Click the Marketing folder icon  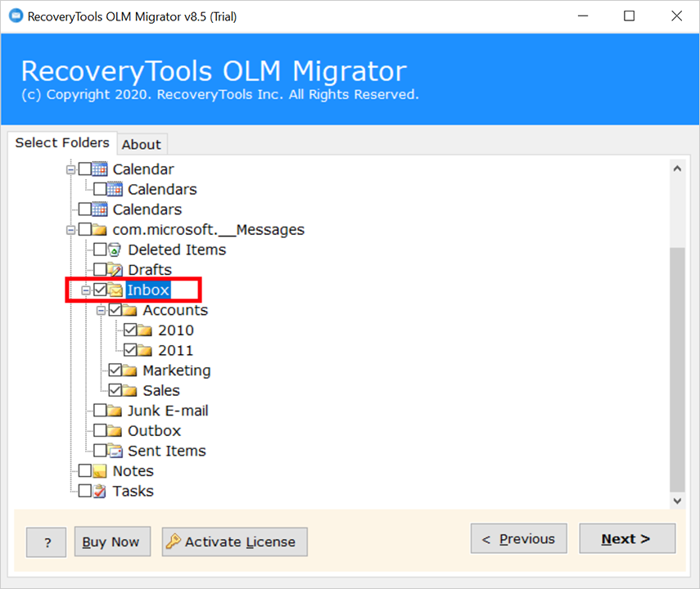click(x=130, y=371)
